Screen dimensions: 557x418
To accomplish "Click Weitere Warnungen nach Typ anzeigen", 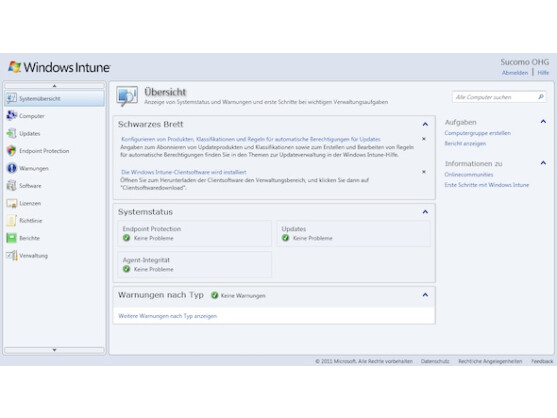I will (x=167, y=316).
